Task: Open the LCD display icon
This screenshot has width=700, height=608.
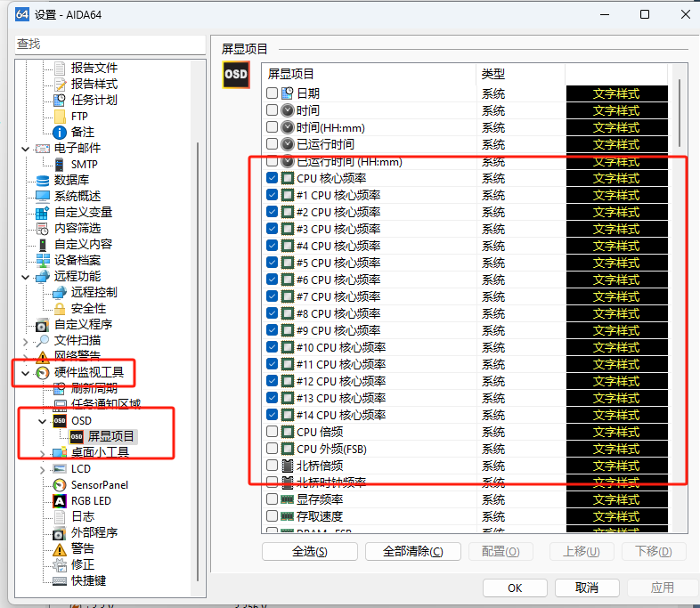Action: pos(60,469)
